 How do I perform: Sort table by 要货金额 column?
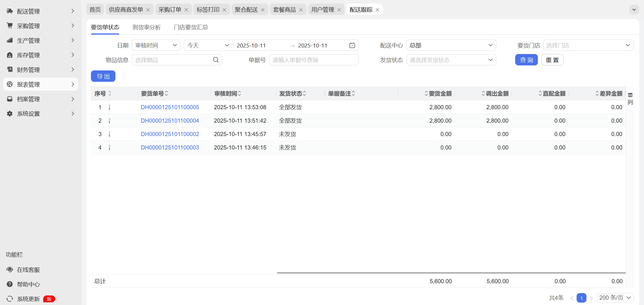(438, 94)
